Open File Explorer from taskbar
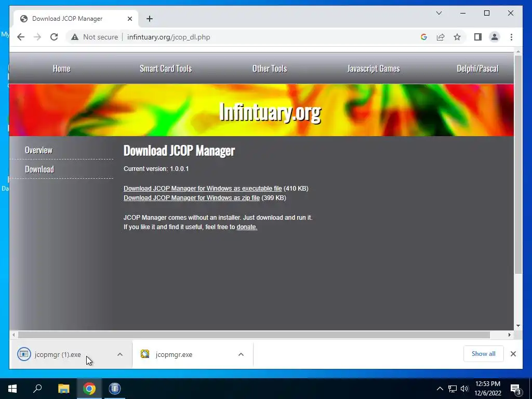This screenshot has height=399, width=532. 63,389
